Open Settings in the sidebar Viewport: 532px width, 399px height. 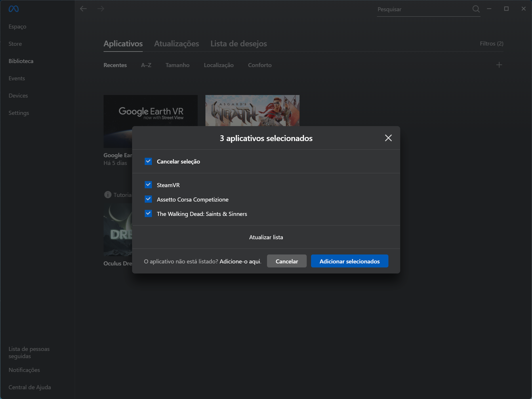19,113
